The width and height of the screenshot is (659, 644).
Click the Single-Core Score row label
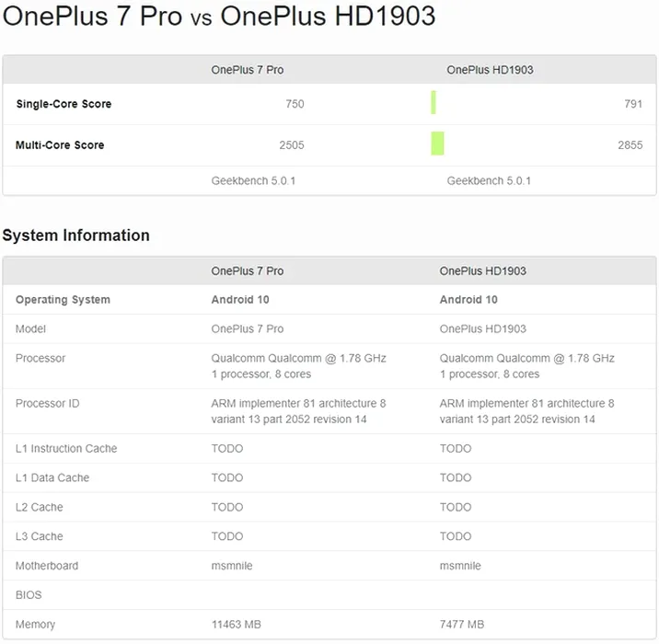[64, 104]
